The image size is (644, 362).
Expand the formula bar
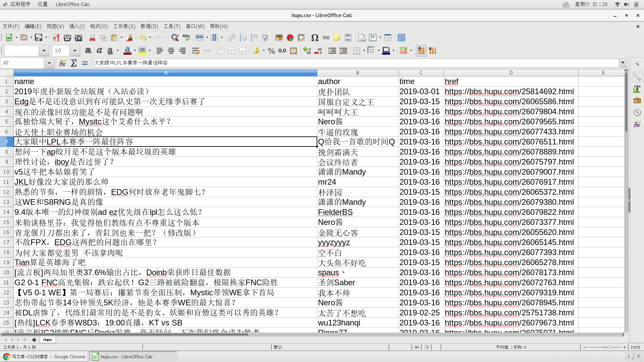coord(623,63)
